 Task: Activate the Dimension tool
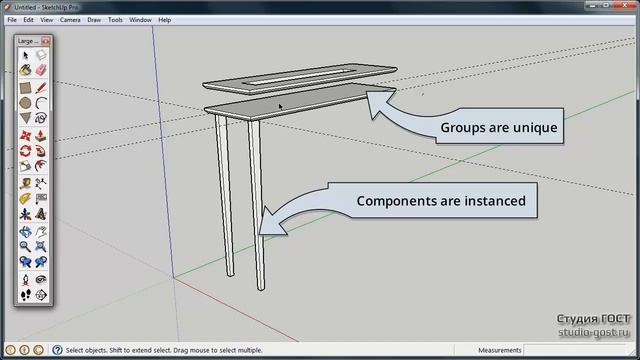tap(41, 183)
